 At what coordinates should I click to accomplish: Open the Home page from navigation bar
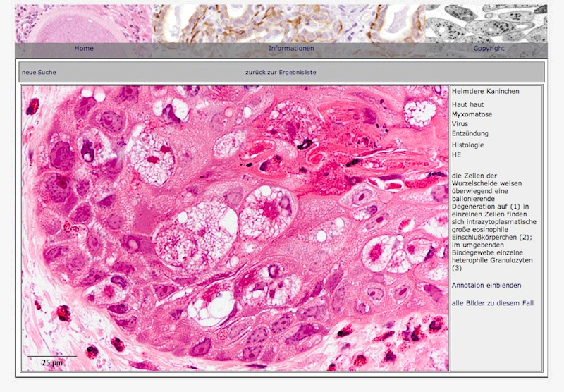(x=84, y=49)
